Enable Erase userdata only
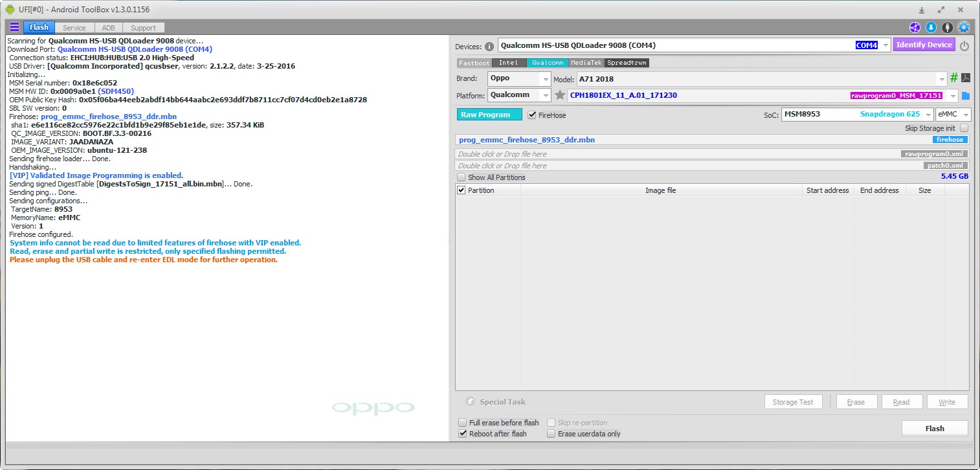 (551, 434)
